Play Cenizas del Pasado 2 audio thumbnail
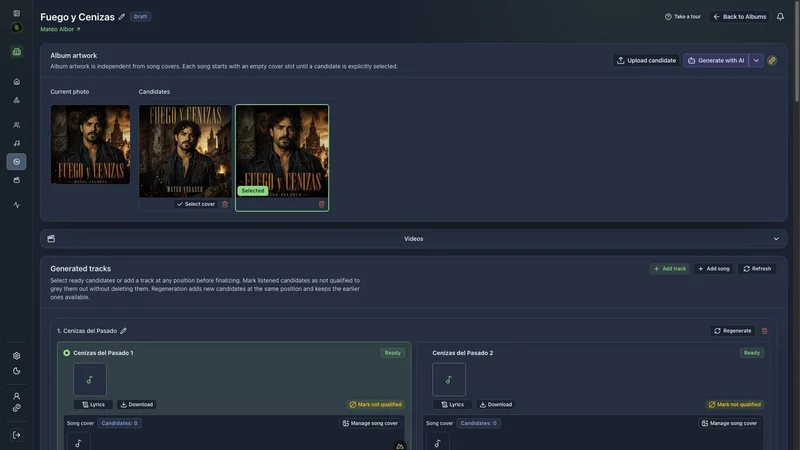The height and width of the screenshot is (450, 800). coord(449,380)
